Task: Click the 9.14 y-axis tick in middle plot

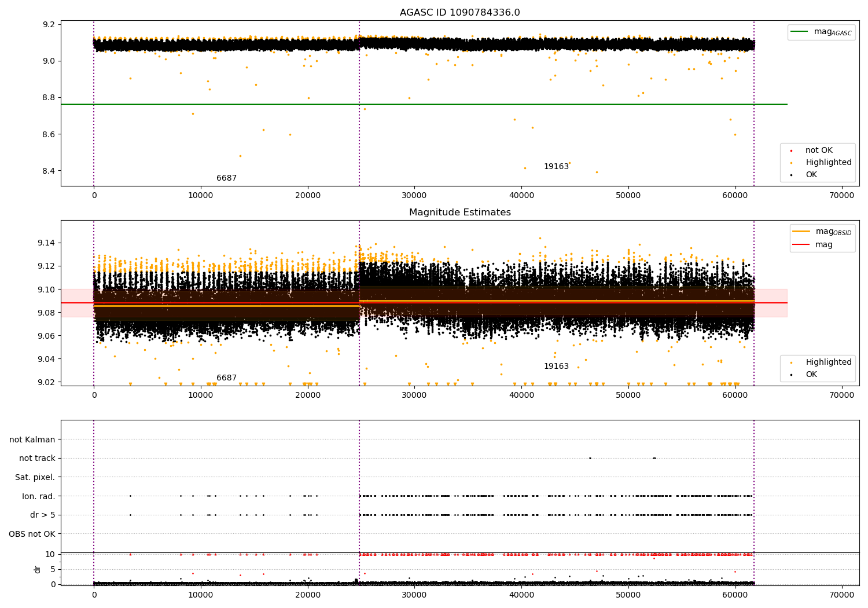Action: [46, 243]
